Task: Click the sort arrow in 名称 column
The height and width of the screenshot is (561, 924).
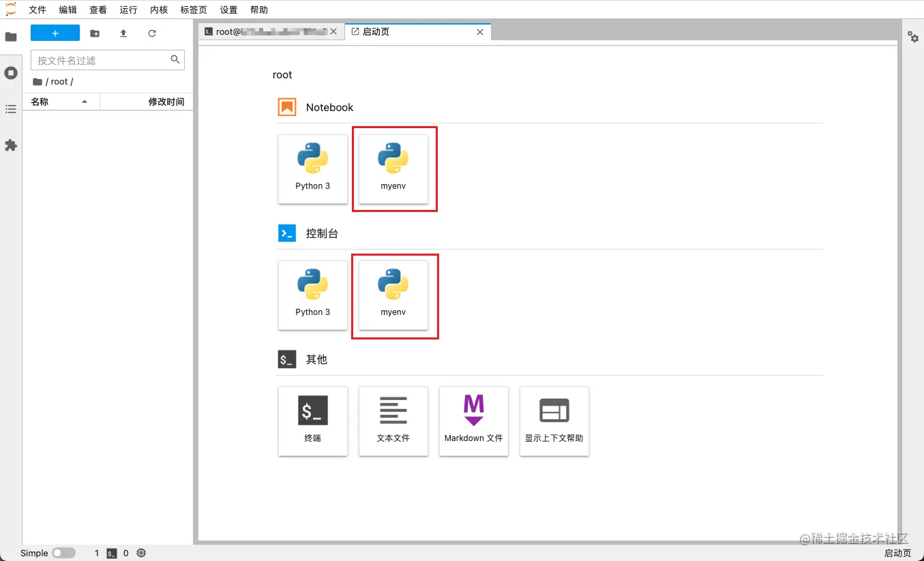Action: [x=85, y=102]
